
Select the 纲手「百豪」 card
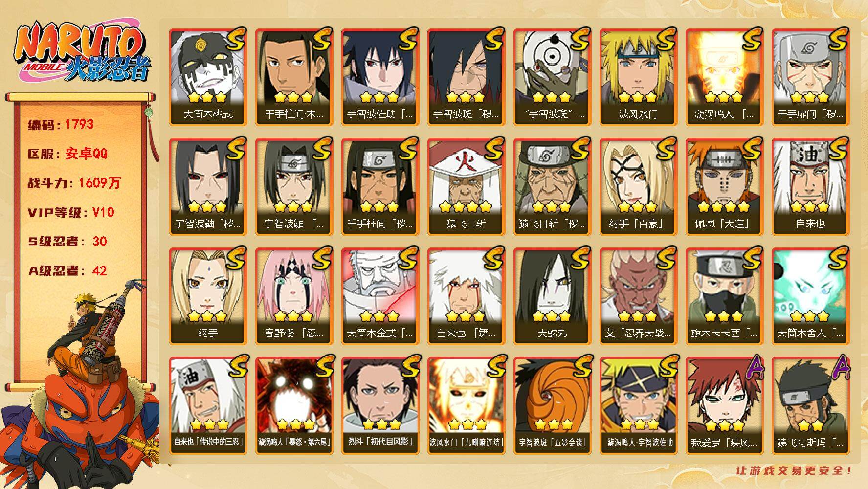(x=638, y=187)
